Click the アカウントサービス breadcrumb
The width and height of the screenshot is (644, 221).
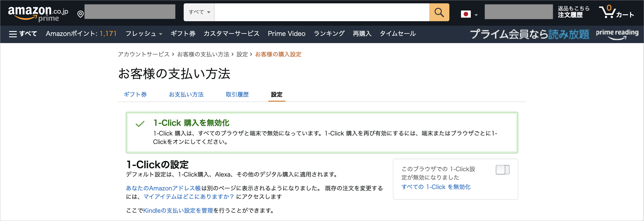[x=144, y=54]
